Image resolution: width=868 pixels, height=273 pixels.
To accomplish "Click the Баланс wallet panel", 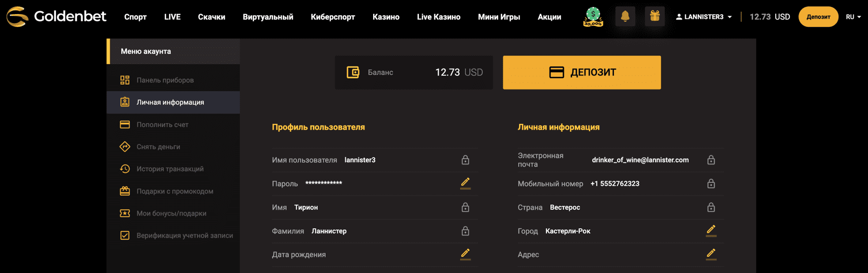I will (414, 72).
